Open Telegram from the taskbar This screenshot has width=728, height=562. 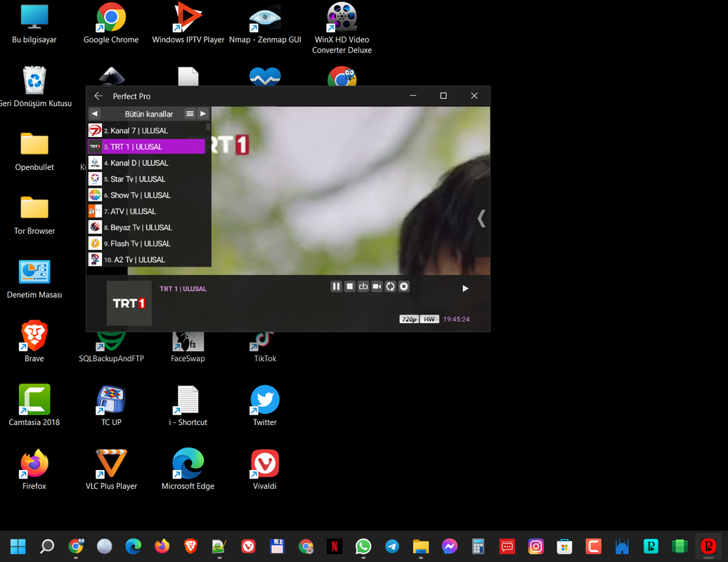tap(392, 547)
